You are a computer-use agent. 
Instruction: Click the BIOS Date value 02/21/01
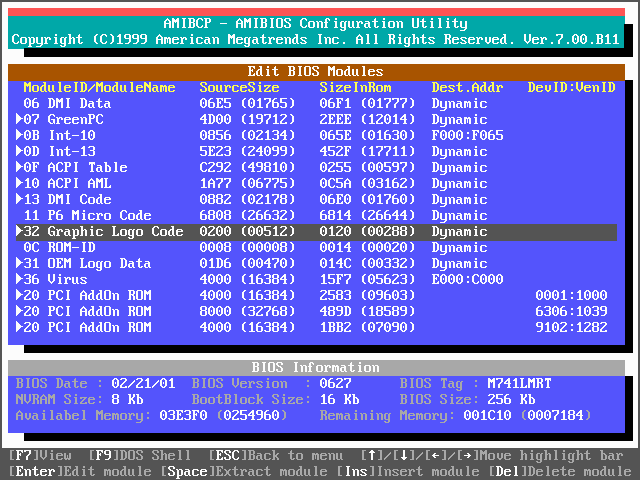pos(143,383)
